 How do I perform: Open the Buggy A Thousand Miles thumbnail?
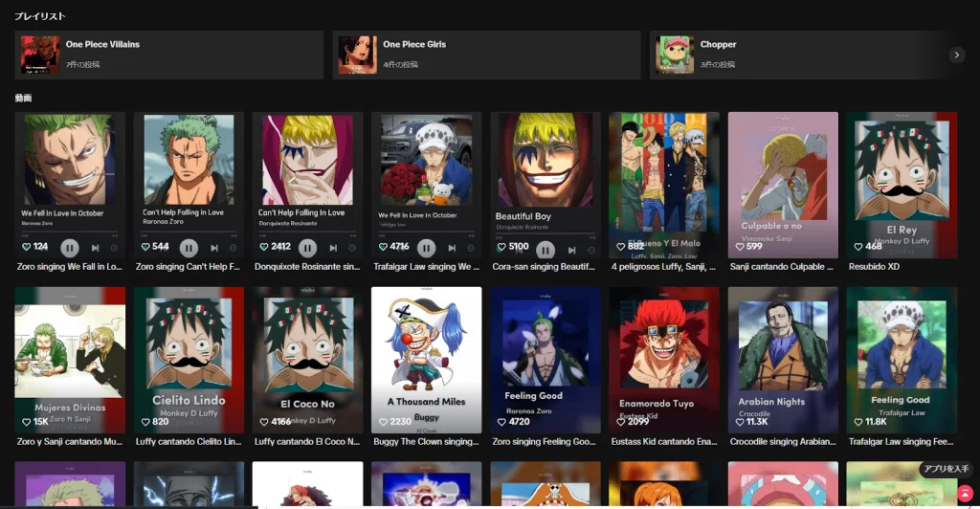[426, 360]
